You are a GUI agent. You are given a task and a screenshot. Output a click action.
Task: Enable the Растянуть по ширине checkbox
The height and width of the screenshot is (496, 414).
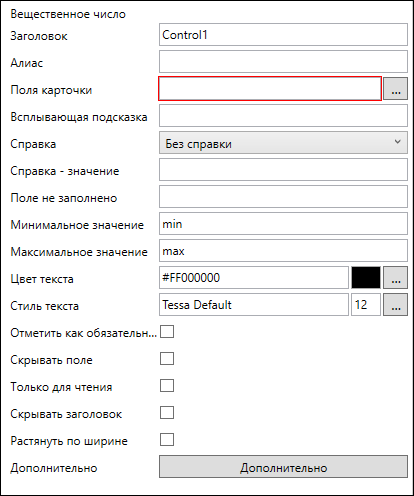167,440
